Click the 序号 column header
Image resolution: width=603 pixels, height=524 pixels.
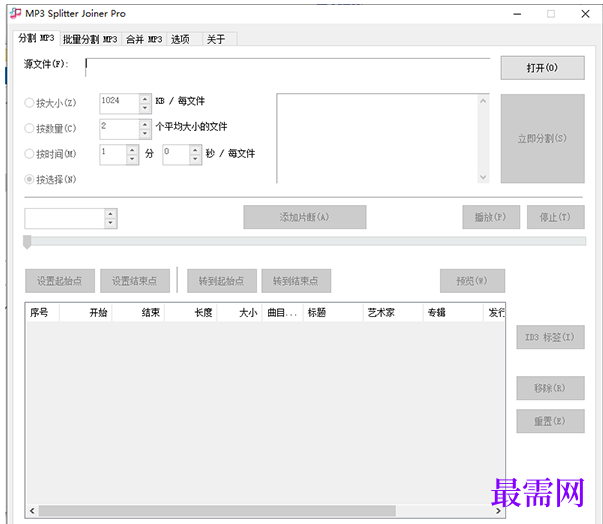42,313
